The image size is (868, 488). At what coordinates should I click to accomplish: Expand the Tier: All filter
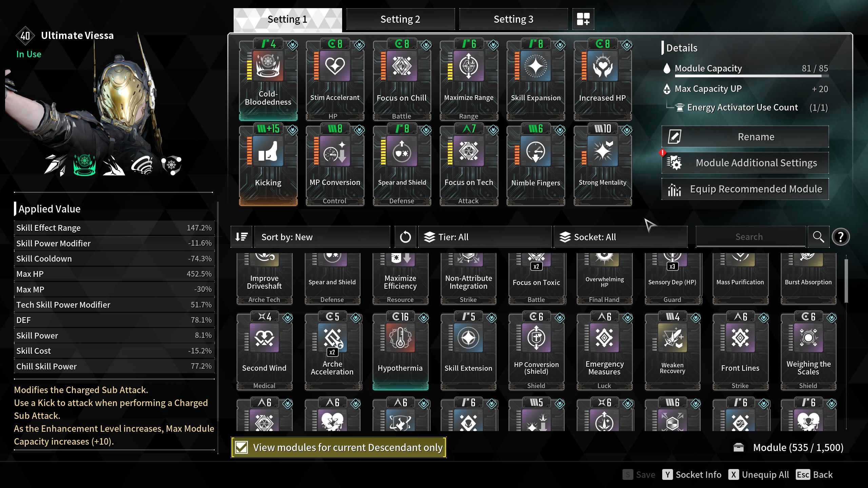coord(485,237)
